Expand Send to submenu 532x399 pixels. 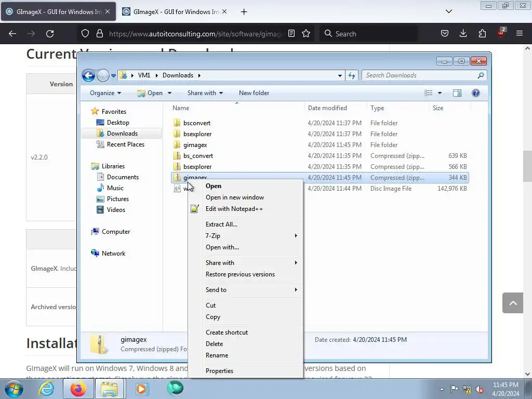(x=245, y=290)
